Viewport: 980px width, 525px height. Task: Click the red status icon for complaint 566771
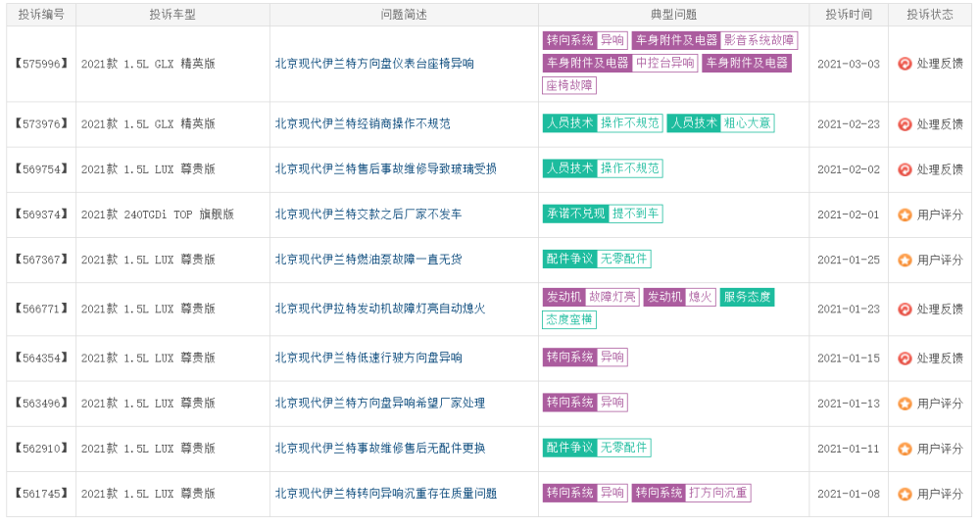pos(905,309)
